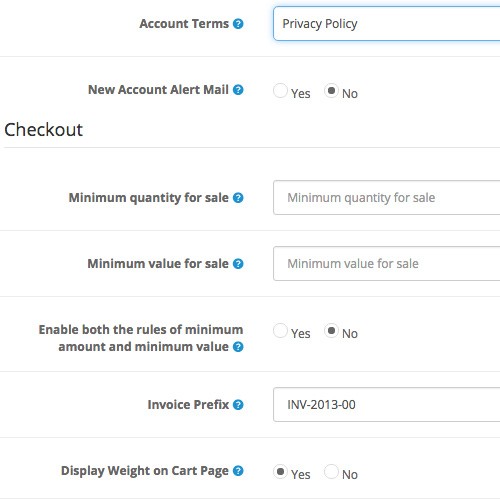This screenshot has height=500, width=500.
Task: Click the Display Weight on Cart Page label
Action: pos(145,471)
